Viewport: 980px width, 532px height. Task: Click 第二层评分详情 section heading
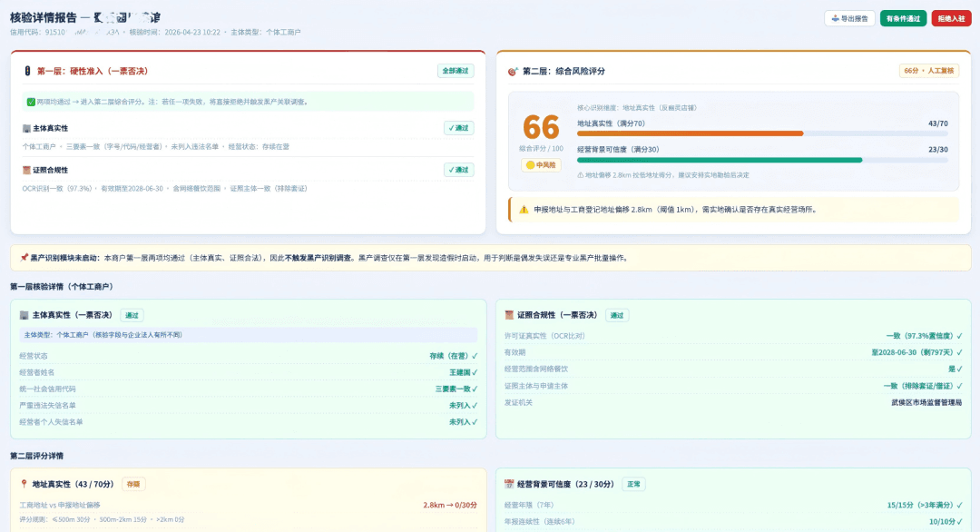click(x=36, y=456)
